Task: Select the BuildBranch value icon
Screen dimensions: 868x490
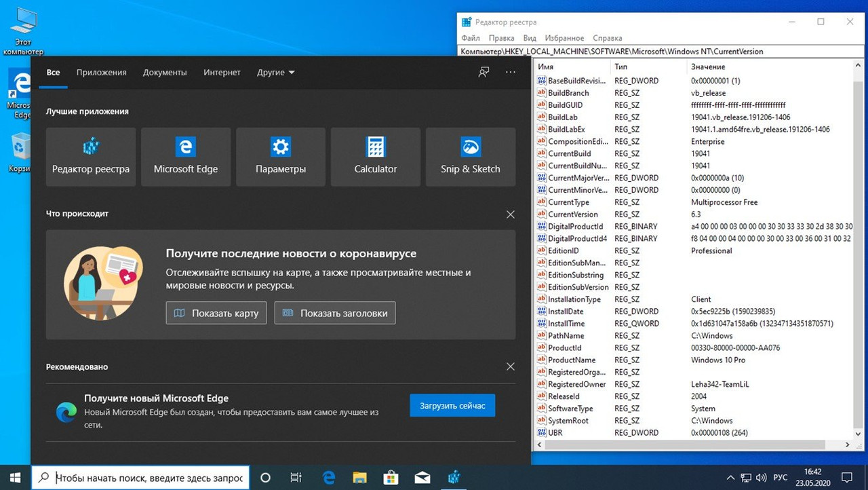Action: pyautogui.click(x=542, y=93)
